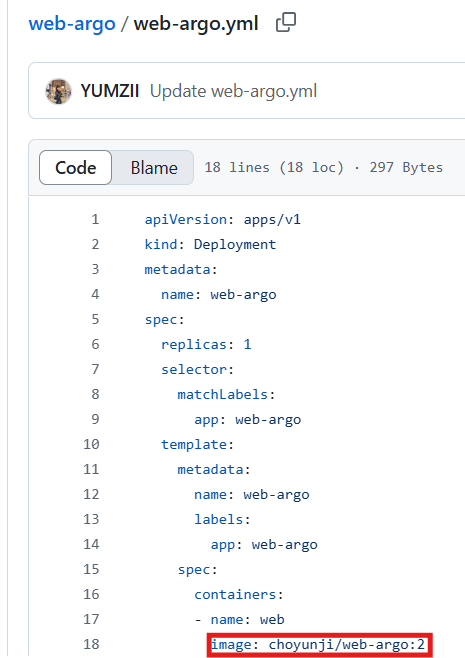Click the '18 lines (18 loc) · 297 Bytes' text
465x658 pixels.
pos(324,167)
